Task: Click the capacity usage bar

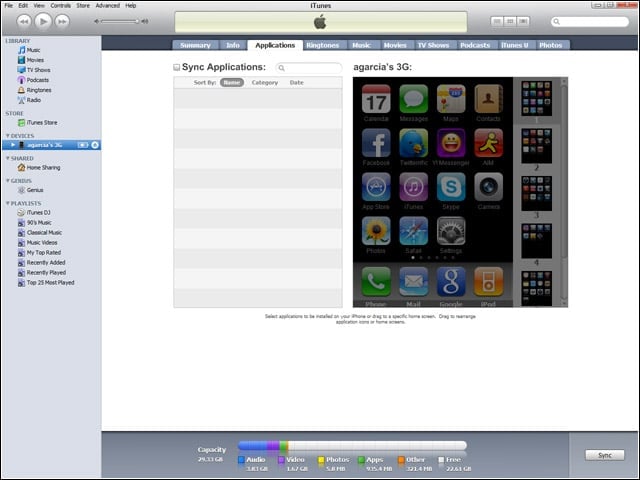Action: (x=352, y=445)
